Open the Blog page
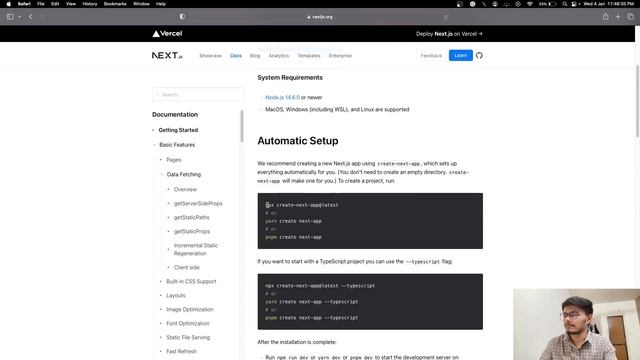The width and height of the screenshot is (640, 360). tap(255, 56)
